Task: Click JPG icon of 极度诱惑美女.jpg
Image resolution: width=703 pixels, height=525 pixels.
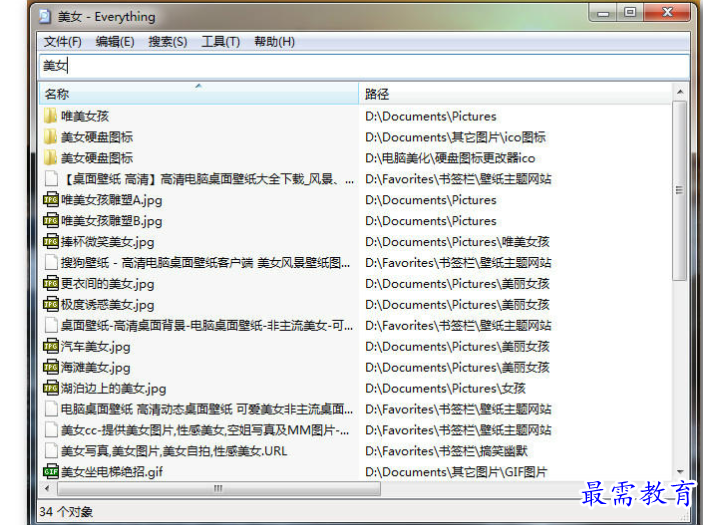Action: tap(51, 304)
